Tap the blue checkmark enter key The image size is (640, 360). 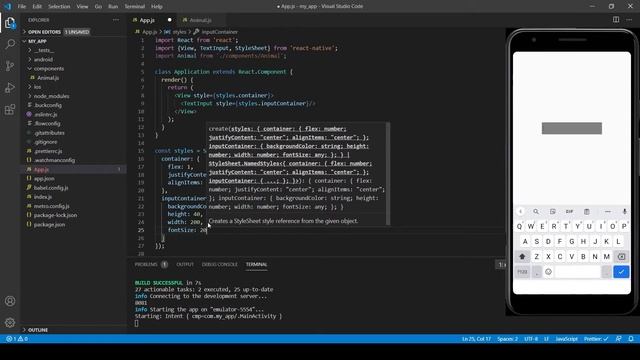coord(621,271)
